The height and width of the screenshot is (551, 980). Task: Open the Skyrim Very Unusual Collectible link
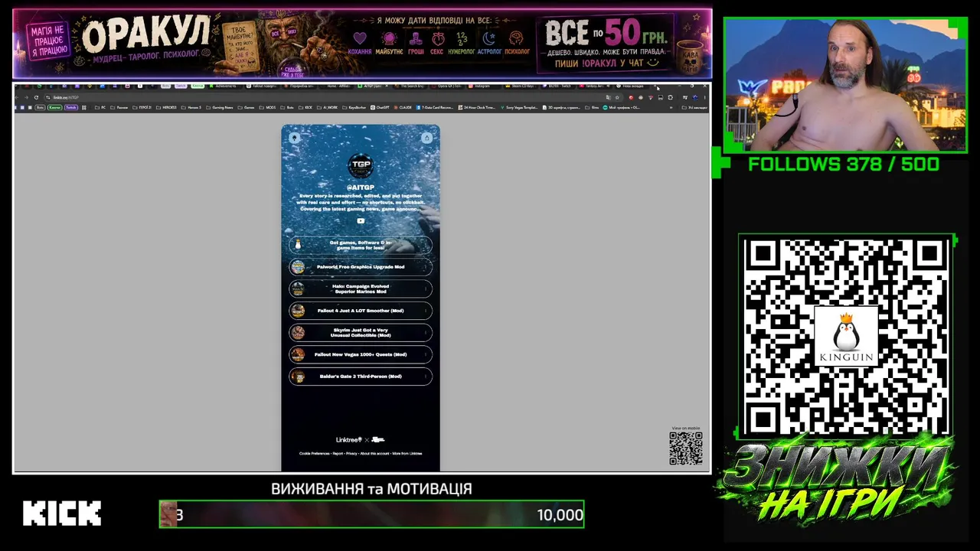click(x=361, y=333)
